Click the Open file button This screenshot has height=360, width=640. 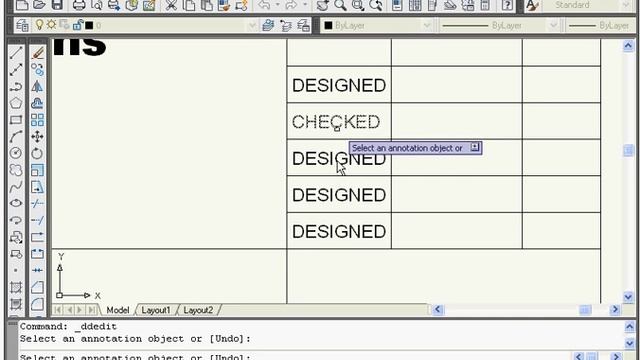pos(39,5)
